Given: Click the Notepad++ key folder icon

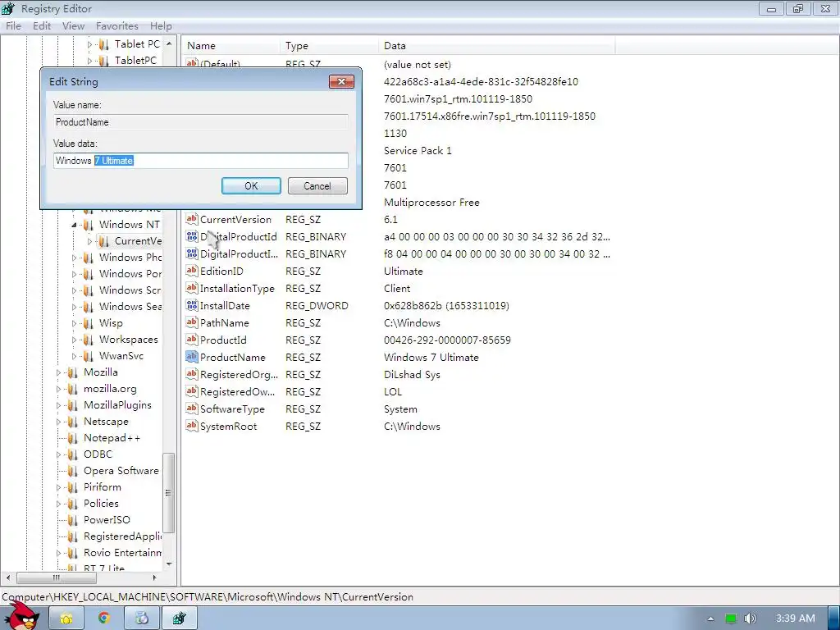Looking at the screenshot, I should (73, 438).
